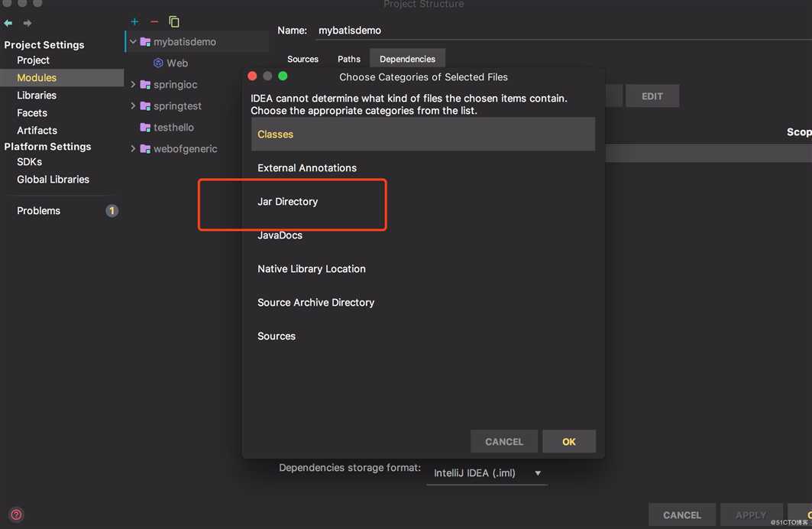
Task: Click APPLY in the Project Structure window
Action: click(751, 515)
